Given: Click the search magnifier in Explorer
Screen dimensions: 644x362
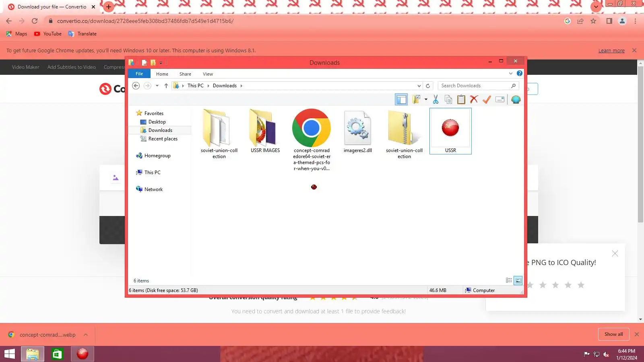Looking at the screenshot, I should tap(514, 86).
